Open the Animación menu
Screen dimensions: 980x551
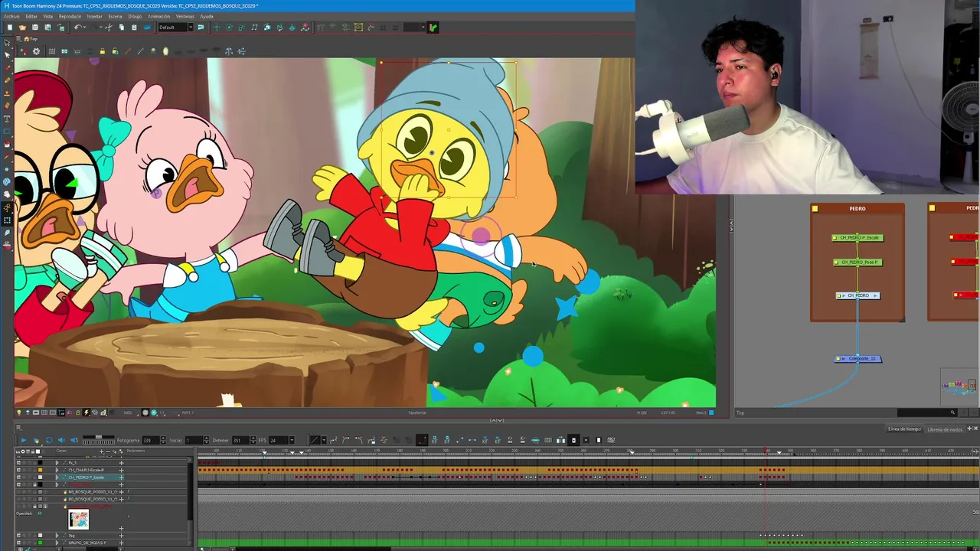[158, 16]
